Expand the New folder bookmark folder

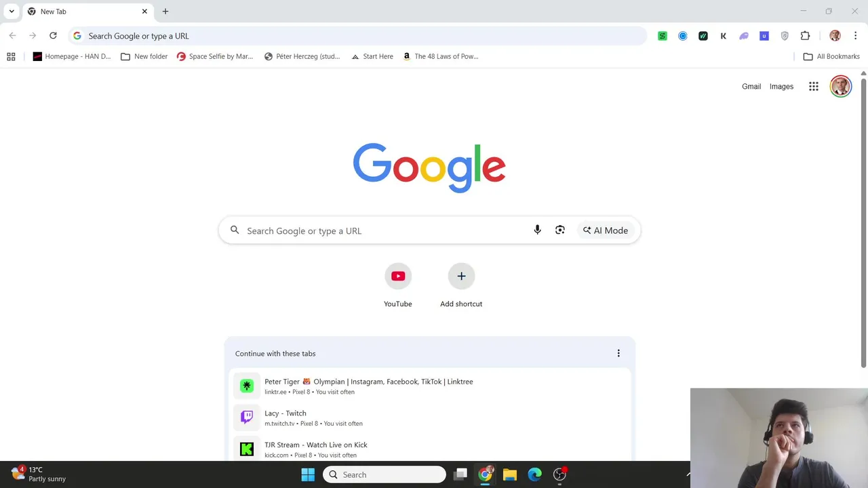coord(144,56)
